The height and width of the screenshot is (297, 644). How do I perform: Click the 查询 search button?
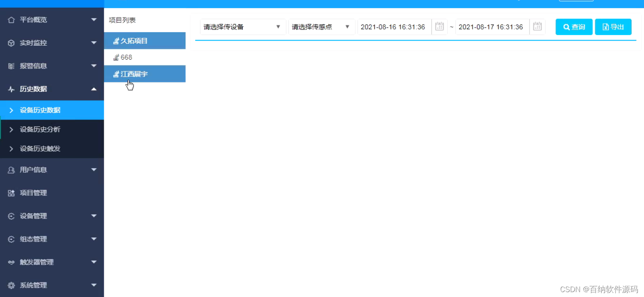point(574,27)
